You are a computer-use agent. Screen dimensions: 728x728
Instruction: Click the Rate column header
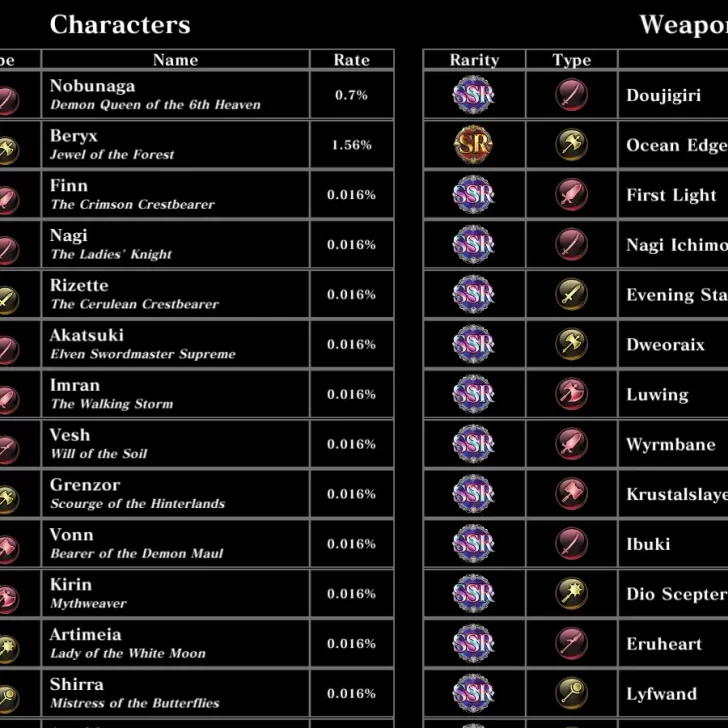[351, 60]
